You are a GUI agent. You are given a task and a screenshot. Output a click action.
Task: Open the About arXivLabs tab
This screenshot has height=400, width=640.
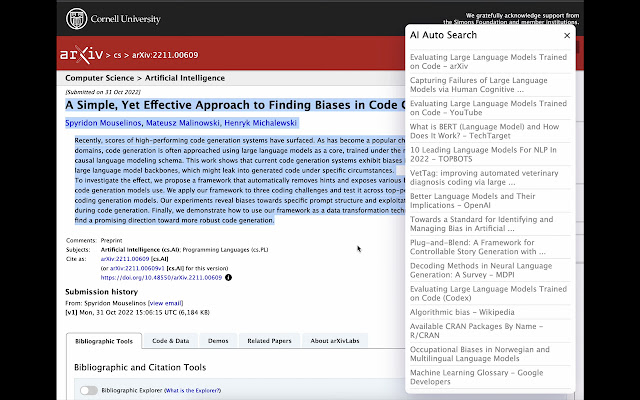[x=335, y=341]
